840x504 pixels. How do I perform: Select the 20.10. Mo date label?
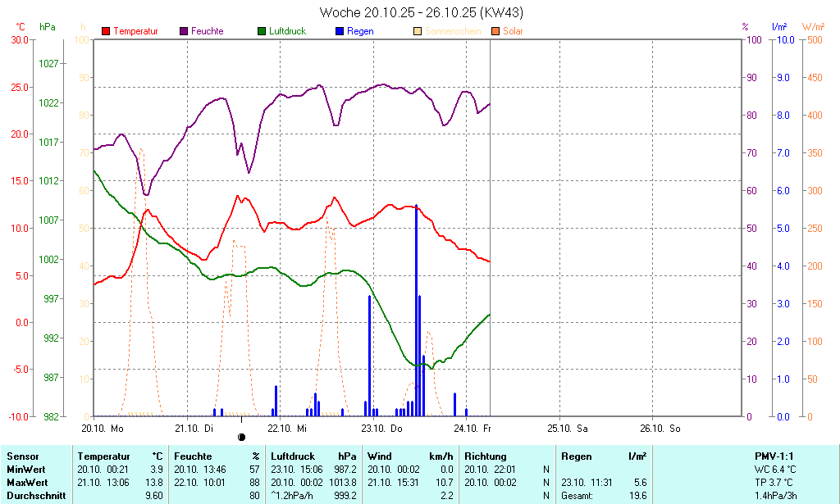coord(103,428)
